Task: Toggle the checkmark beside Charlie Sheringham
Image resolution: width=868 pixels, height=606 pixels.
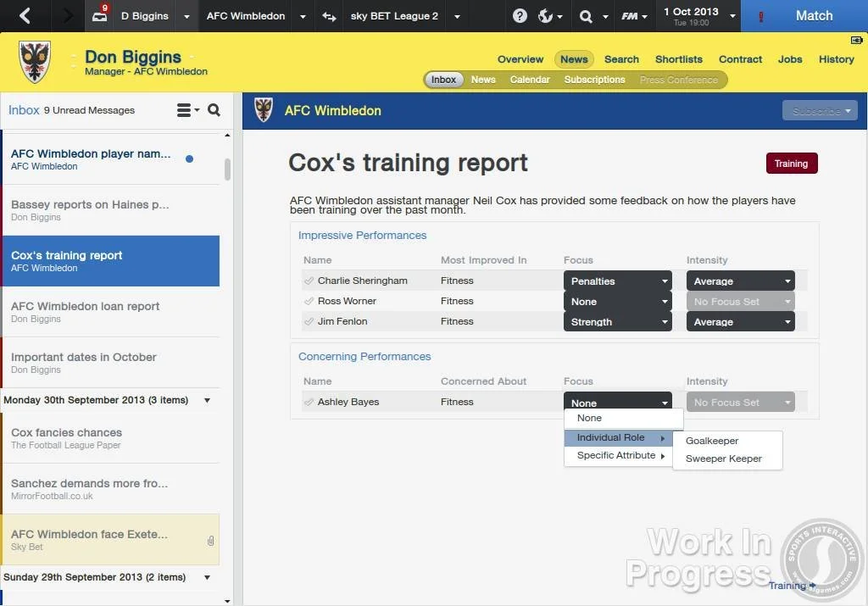Action: (308, 281)
